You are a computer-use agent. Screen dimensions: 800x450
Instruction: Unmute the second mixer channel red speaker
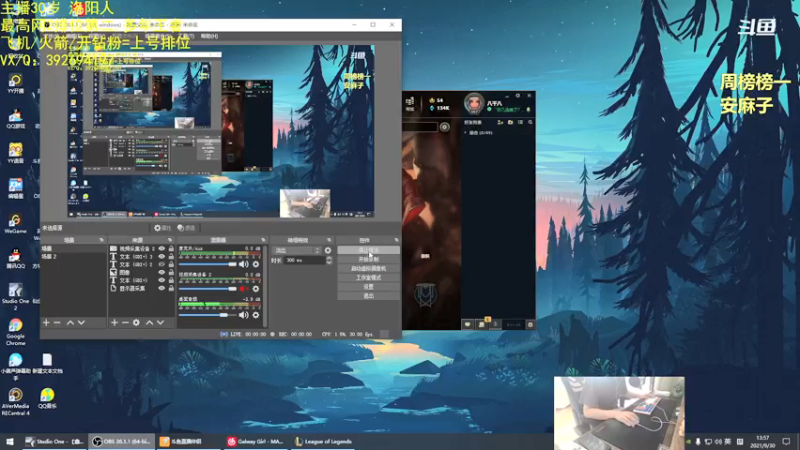coord(244,289)
